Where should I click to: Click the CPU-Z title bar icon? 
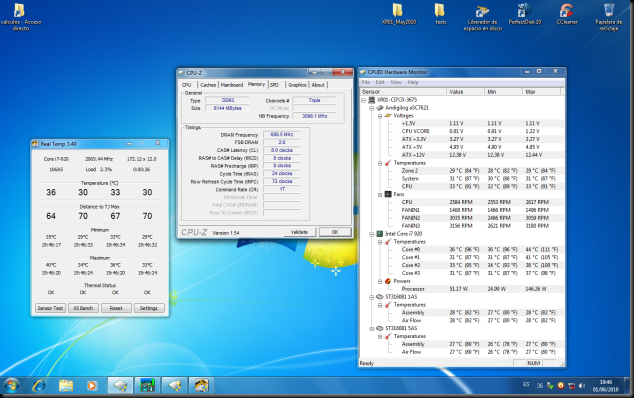point(182,73)
